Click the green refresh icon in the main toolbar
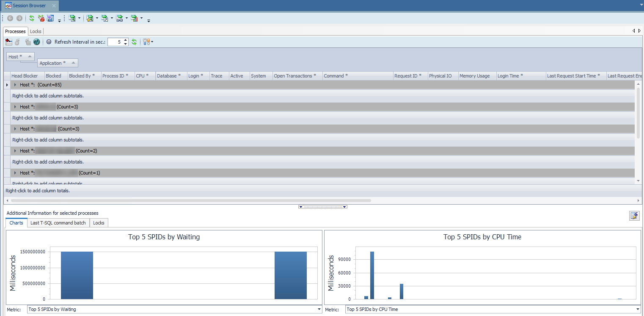 [x=31, y=18]
